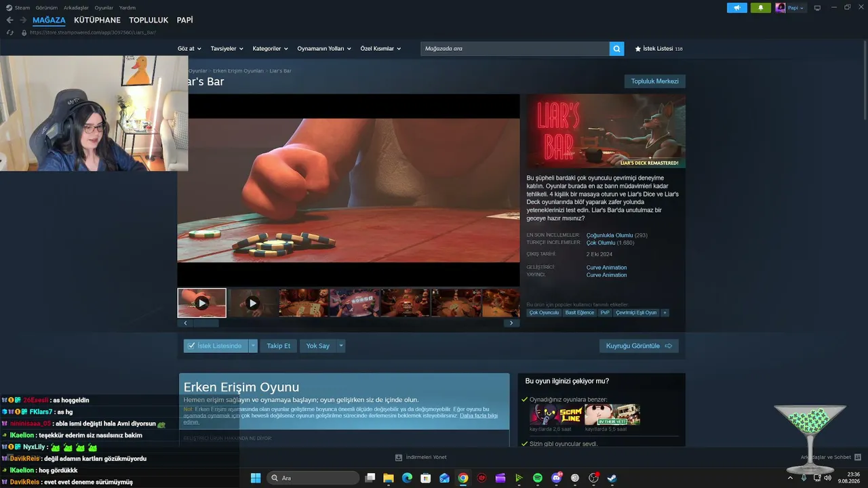Switch to Steam taskbar icon
The width and height of the screenshot is (868, 488).
point(612,478)
